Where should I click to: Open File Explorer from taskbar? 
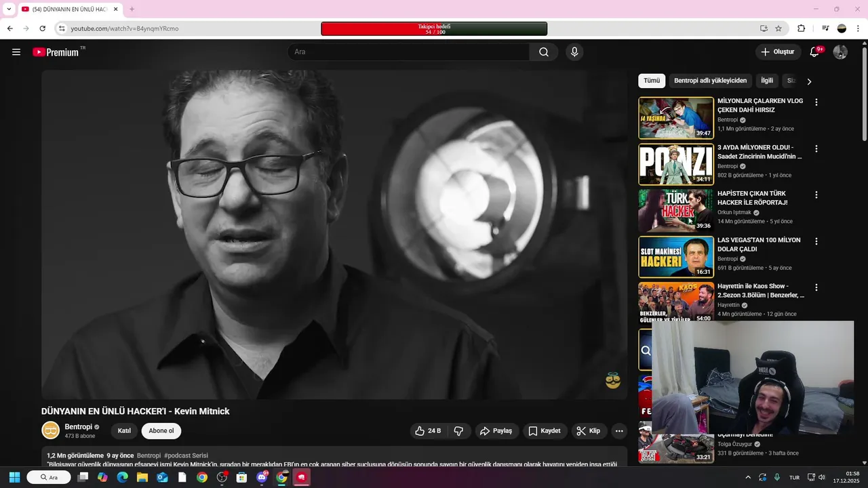point(142,477)
